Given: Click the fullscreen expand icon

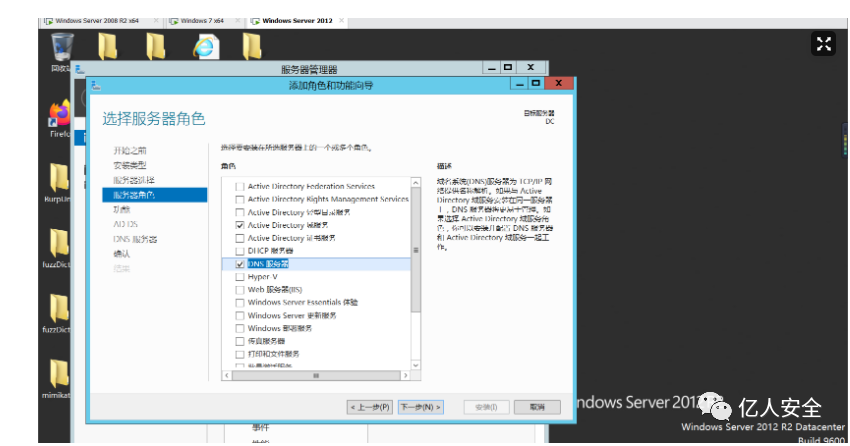Looking at the screenshot, I should [823, 44].
